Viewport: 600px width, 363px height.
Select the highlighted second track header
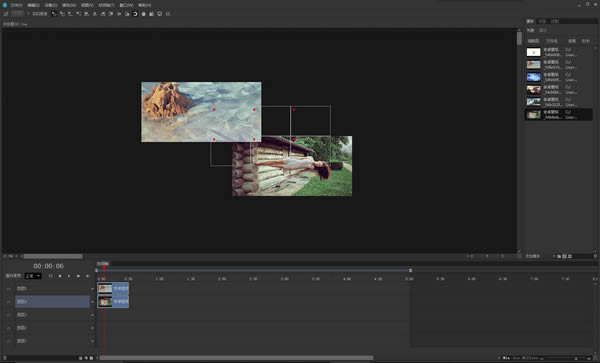(x=52, y=301)
